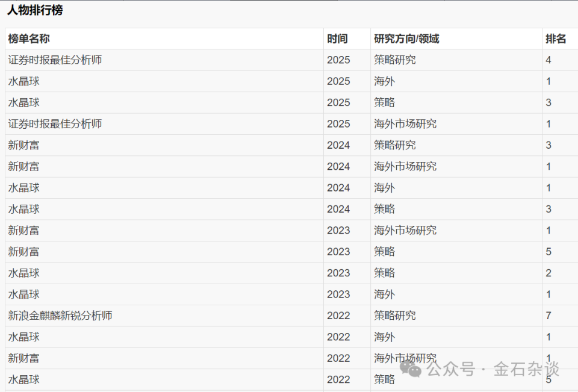The height and width of the screenshot is (392, 578).
Task: Click rank 3 in 2025 水晶球 策略 row
Action: [x=548, y=102]
